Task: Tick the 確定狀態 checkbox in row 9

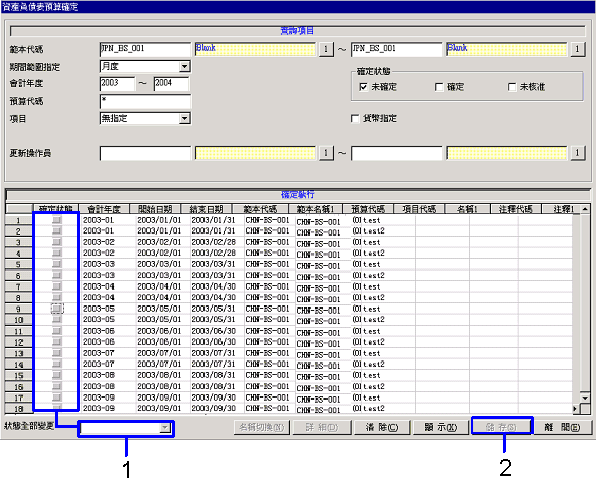Action: (57, 309)
